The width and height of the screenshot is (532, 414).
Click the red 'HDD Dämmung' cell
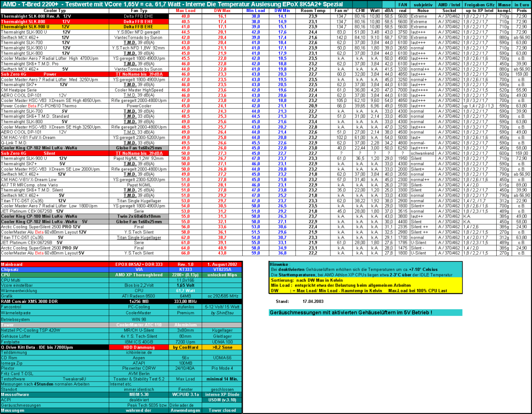click(x=139, y=347)
